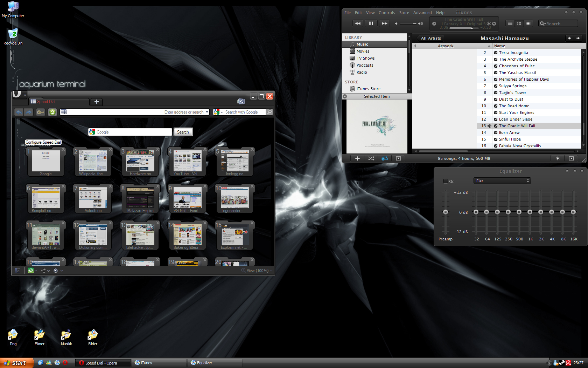Image resolution: width=588 pixels, height=368 pixels.
Task: Open Bilder desktop folder shortcut
Action: tap(93, 338)
